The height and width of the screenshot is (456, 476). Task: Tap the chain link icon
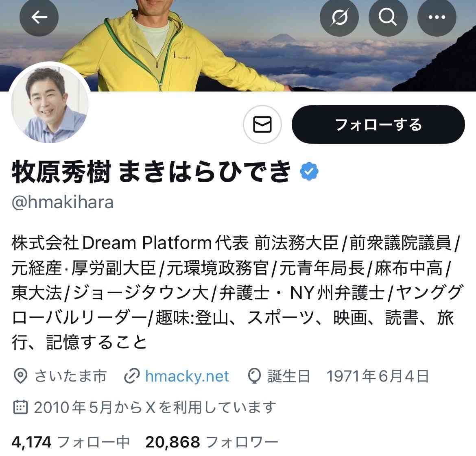point(132,376)
